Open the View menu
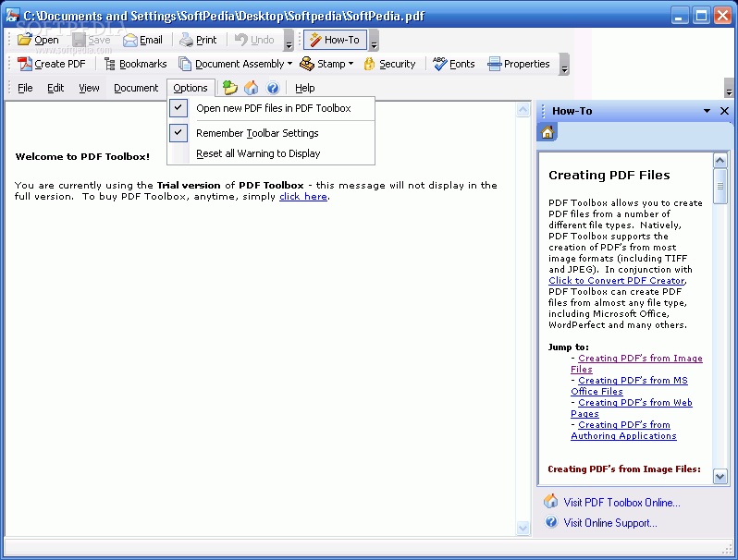This screenshot has width=738, height=560. [89, 88]
